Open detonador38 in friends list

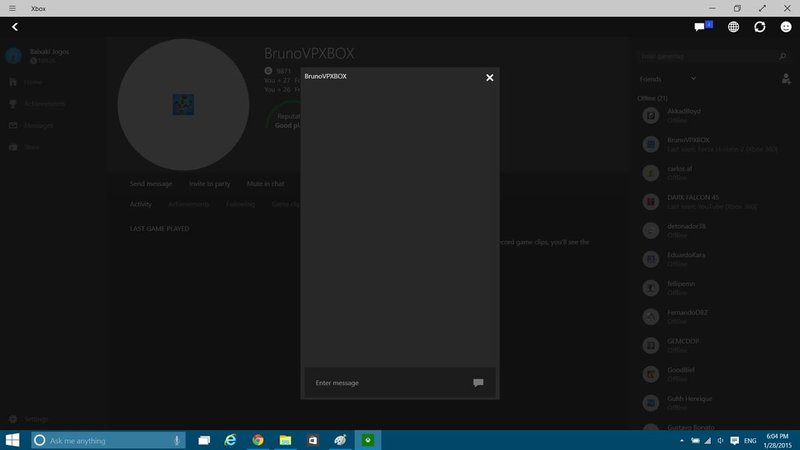[x=714, y=231]
